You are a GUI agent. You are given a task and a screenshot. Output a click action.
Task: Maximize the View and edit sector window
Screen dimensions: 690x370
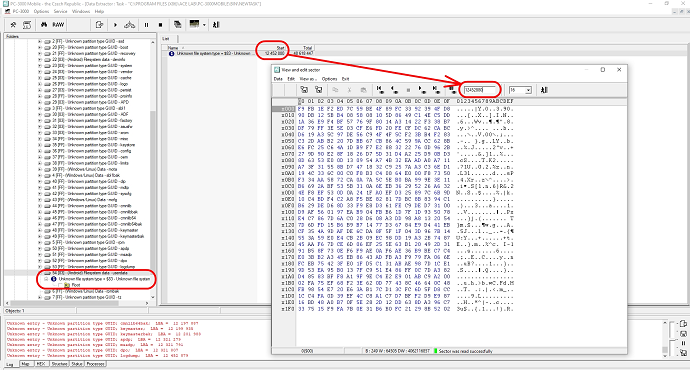click(603, 70)
